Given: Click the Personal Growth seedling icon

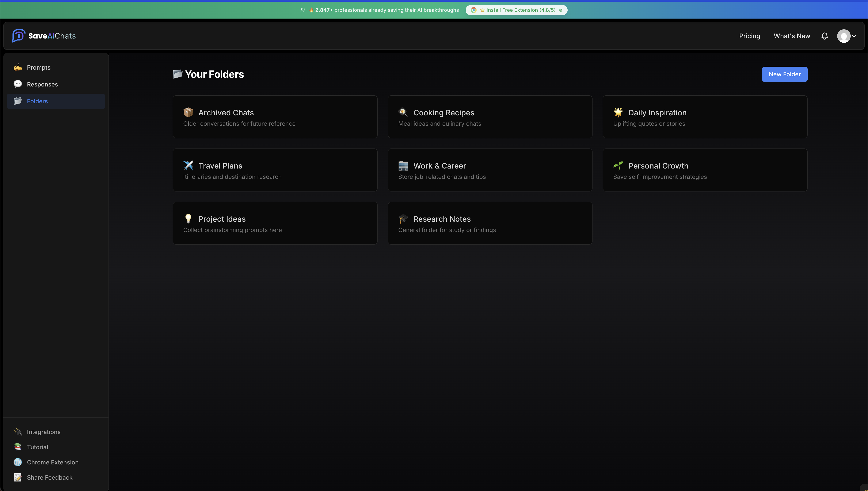Looking at the screenshot, I should tap(618, 166).
